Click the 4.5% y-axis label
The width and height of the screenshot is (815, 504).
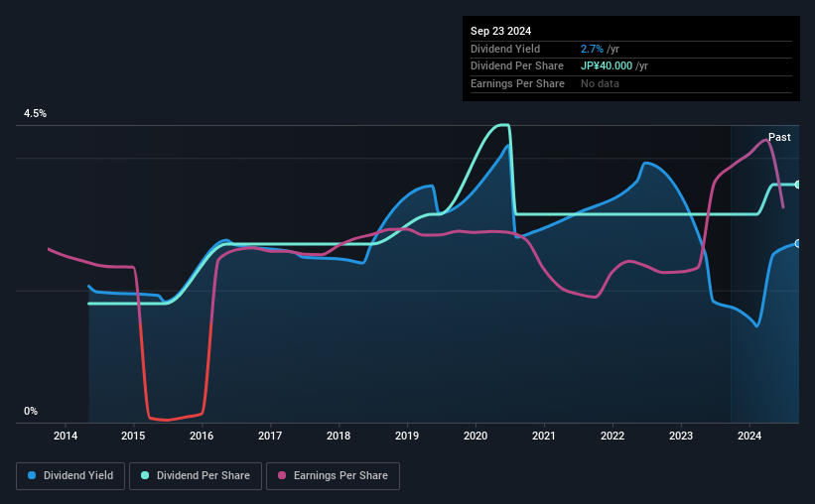[35, 113]
